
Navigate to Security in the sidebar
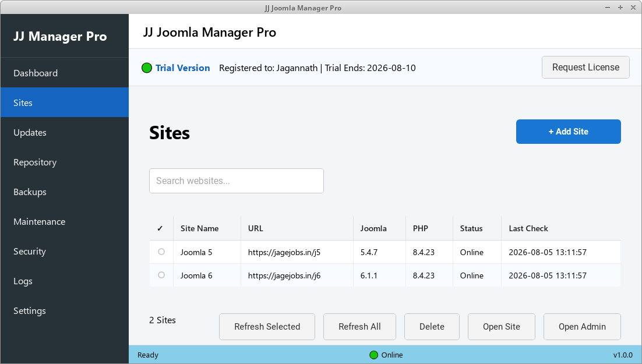(x=65, y=252)
